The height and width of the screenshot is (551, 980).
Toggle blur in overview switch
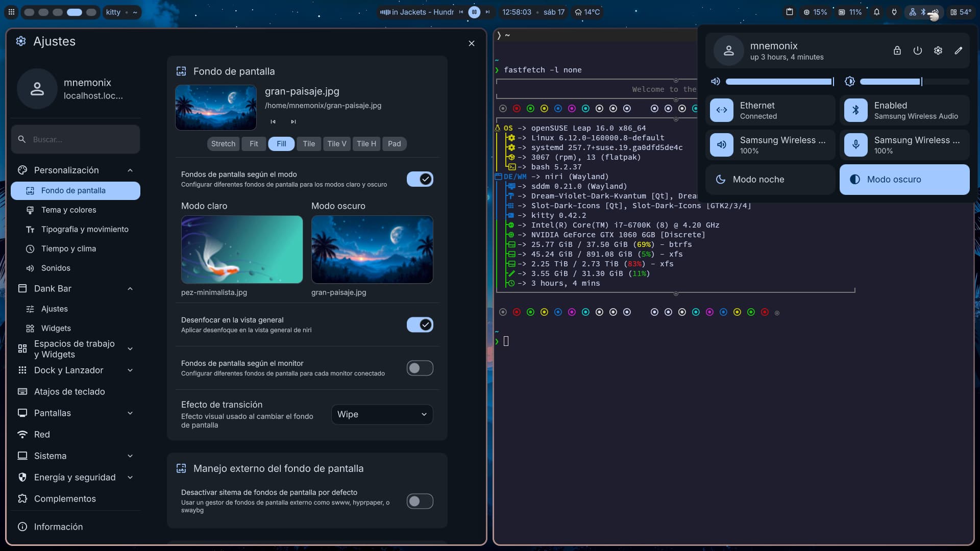click(420, 324)
